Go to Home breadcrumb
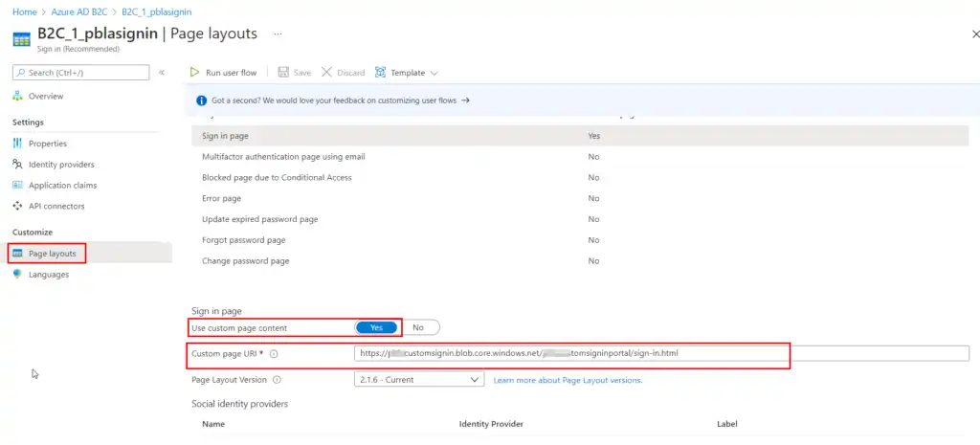Screen dimensions: 980x445 point(24,11)
